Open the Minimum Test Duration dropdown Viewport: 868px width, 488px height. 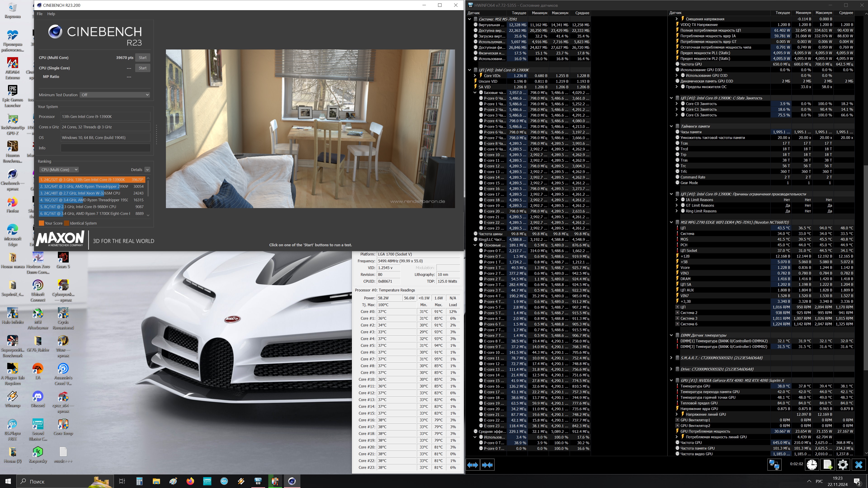click(115, 95)
